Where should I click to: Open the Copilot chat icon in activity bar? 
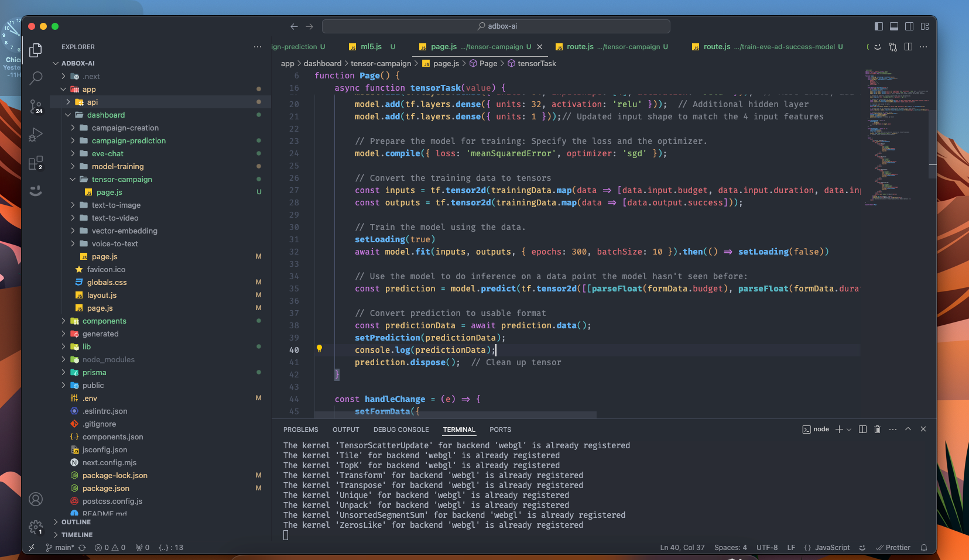click(36, 191)
